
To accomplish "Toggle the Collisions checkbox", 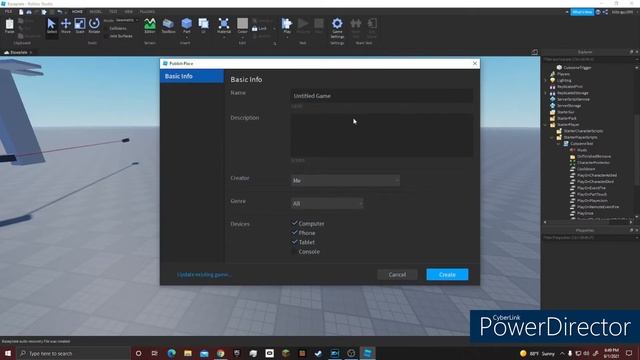I will pos(106,28).
